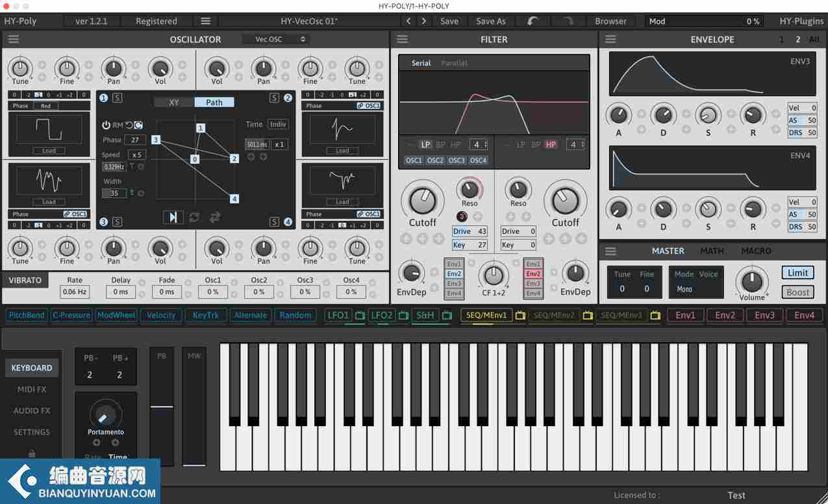Image resolution: width=828 pixels, height=504 pixels.
Task: Open the filter 2 slope selector showing 4
Action: tap(575, 145)
